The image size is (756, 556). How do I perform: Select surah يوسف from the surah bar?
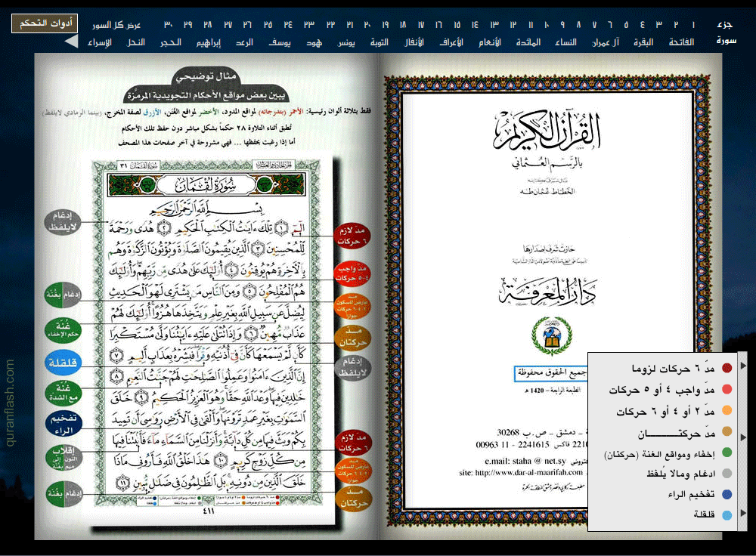pos(281,42)
